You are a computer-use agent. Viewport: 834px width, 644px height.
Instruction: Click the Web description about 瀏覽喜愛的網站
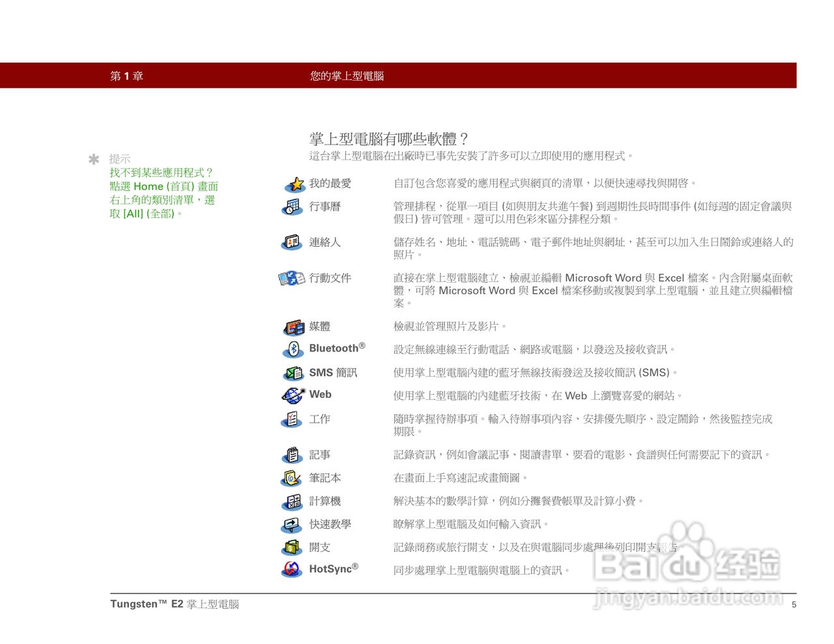coord(538,396)
